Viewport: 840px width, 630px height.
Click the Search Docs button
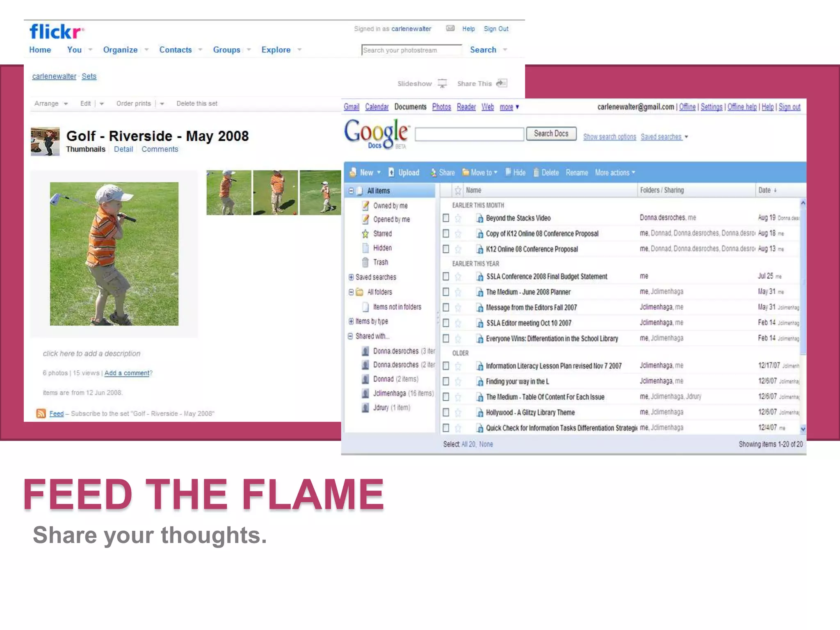[551, 134]
